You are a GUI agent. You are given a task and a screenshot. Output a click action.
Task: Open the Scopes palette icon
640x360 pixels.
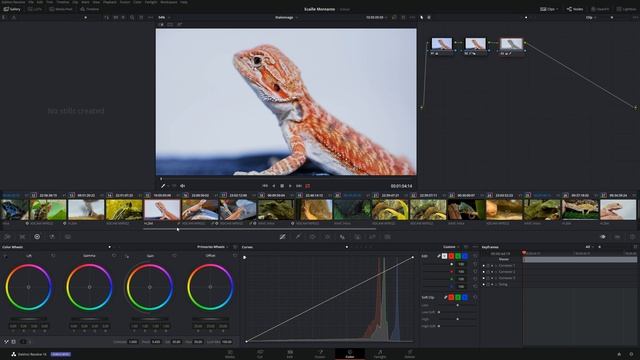pos(618,237)
